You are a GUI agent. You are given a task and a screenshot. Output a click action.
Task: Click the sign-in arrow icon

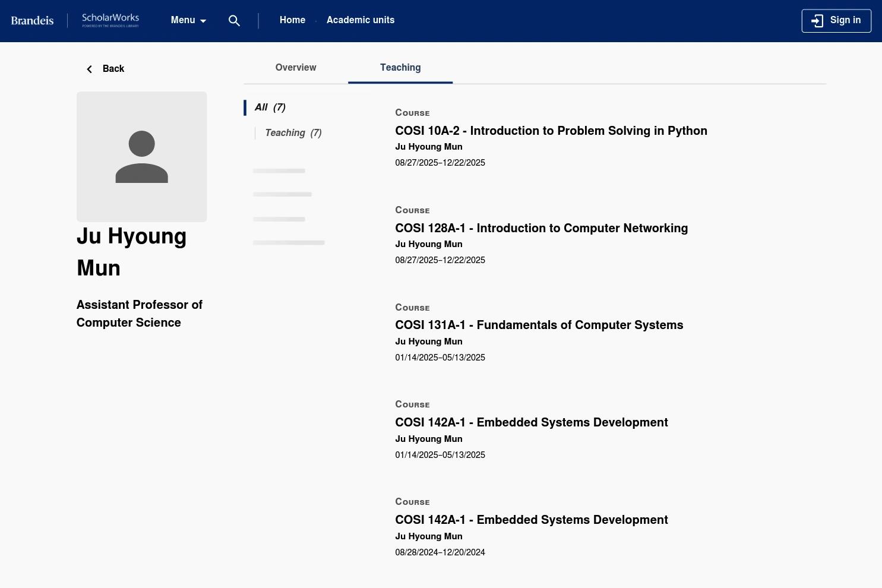(x=817, y=21)
